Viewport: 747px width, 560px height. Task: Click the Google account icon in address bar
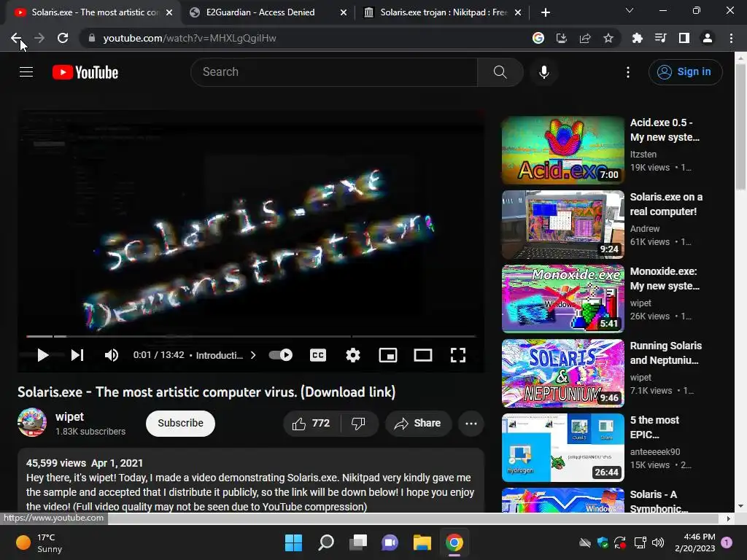click(538, 38)
